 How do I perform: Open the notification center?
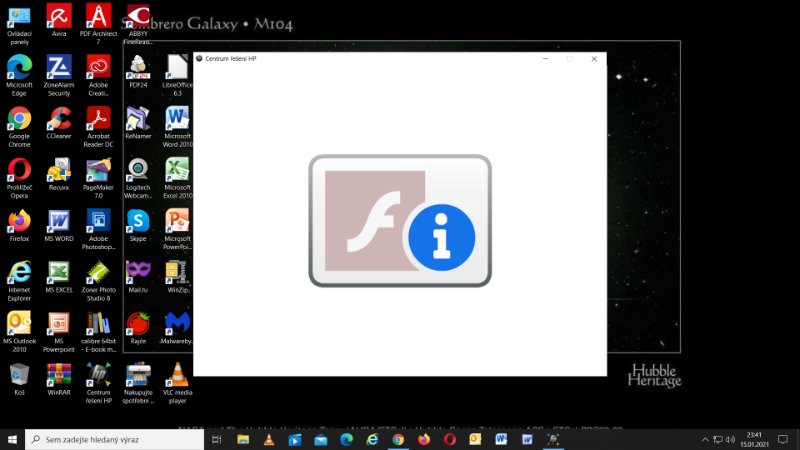783,439
